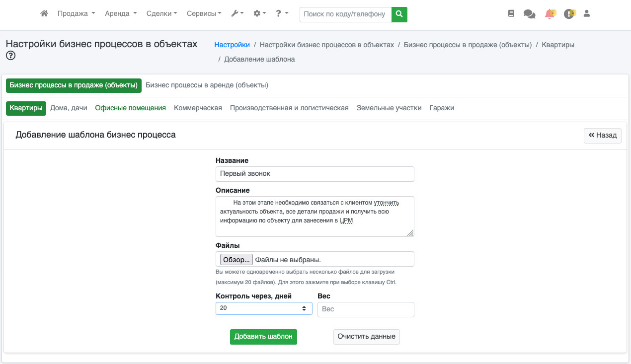Focus the Вес input field
Image resolution: width=631 pixels, height=364 pixels.
[366, 309]
